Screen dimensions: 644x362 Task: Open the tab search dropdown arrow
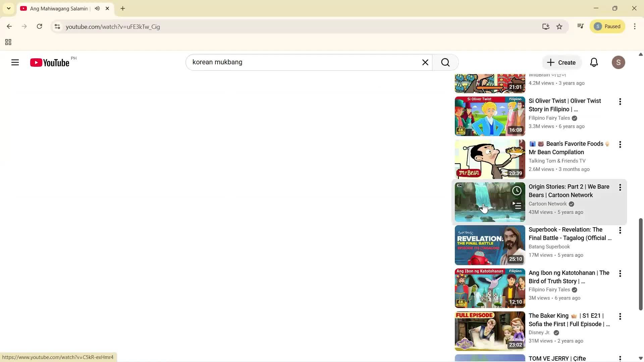pos(8,8)
